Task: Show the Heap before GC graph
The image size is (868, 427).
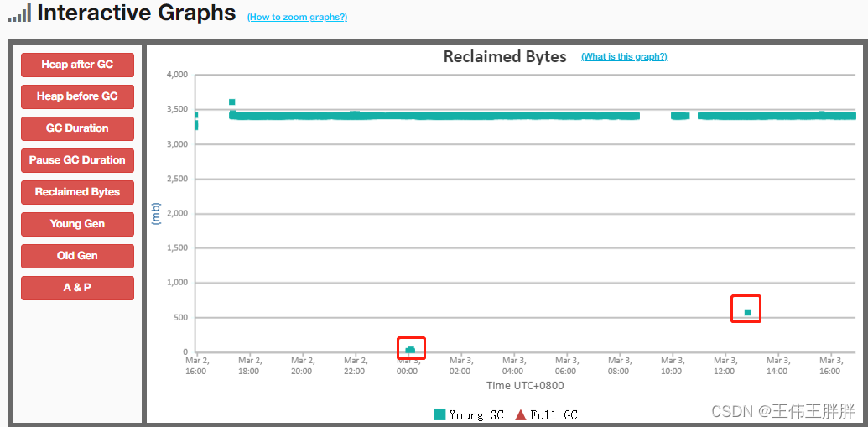Action: [77, 96]
